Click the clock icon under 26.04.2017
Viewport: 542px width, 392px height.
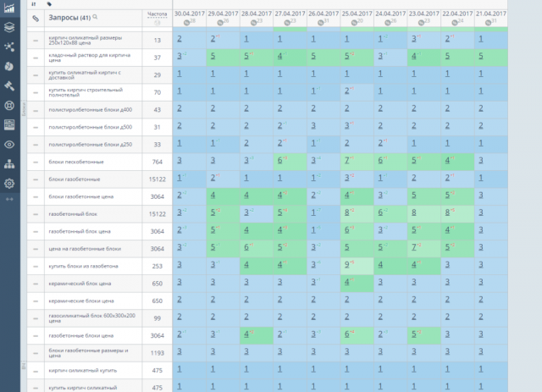pyautogui.click(x=321, y=23)
